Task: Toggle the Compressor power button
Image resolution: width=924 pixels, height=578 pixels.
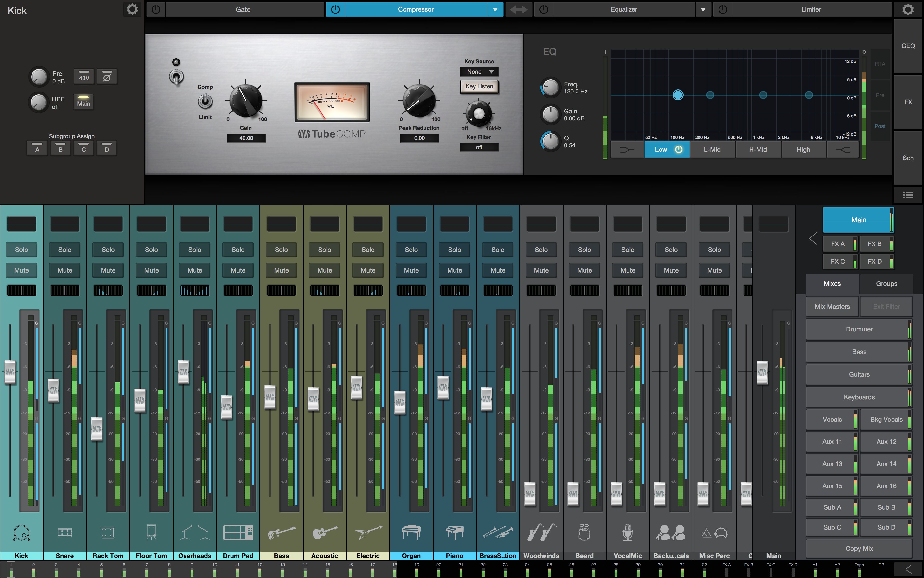Action: click(x=335, y=10)
